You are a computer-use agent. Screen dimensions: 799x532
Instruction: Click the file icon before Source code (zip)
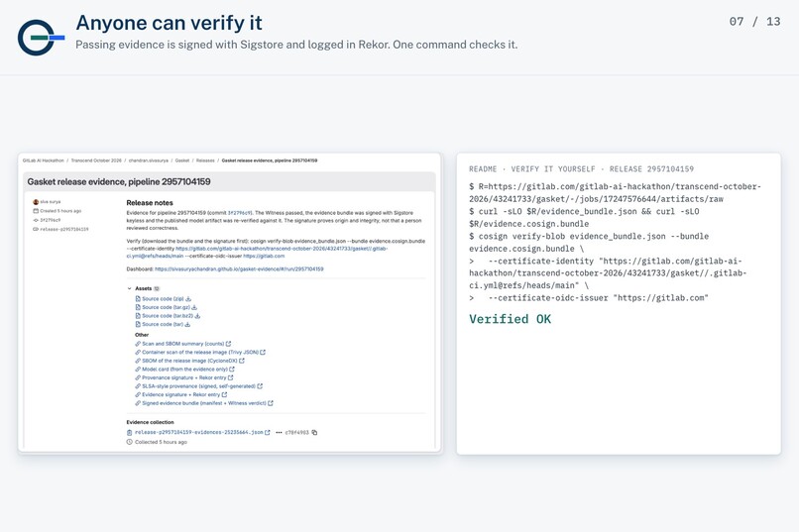138,299
